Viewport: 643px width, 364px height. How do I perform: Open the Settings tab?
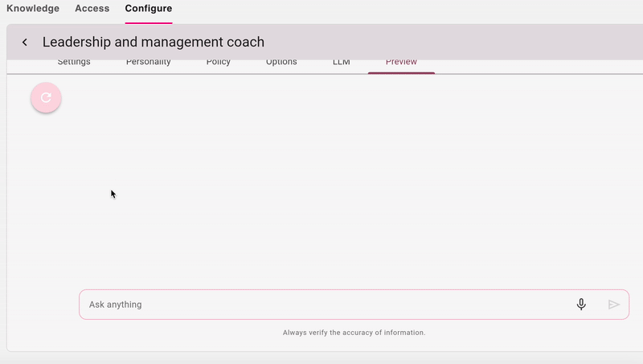pyautogui.click(x=74, y=63)
